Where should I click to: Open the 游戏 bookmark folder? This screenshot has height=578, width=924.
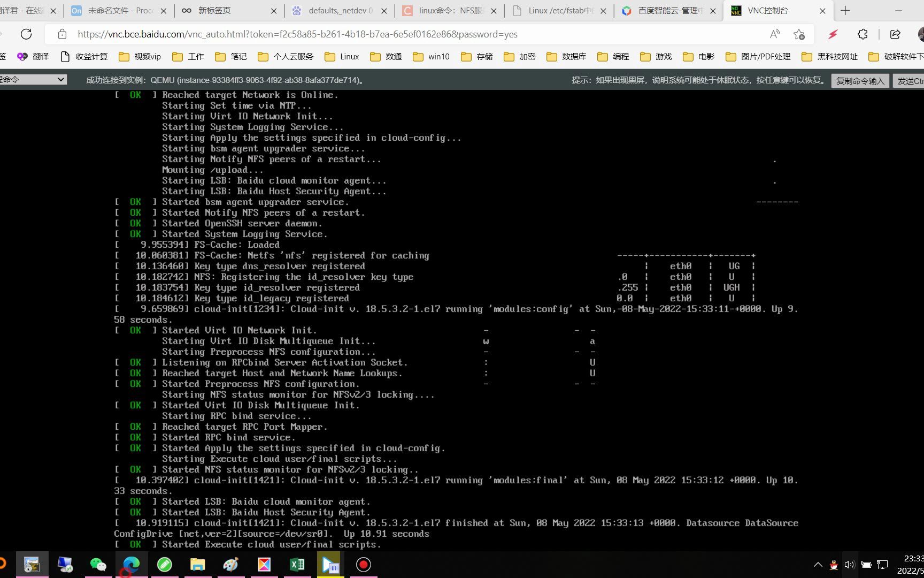[656, 57]
